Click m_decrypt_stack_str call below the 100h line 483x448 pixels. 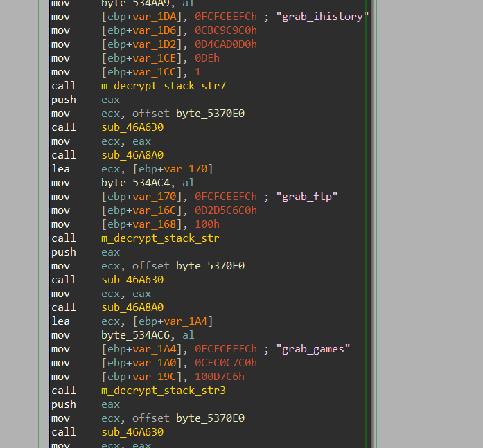160,238
